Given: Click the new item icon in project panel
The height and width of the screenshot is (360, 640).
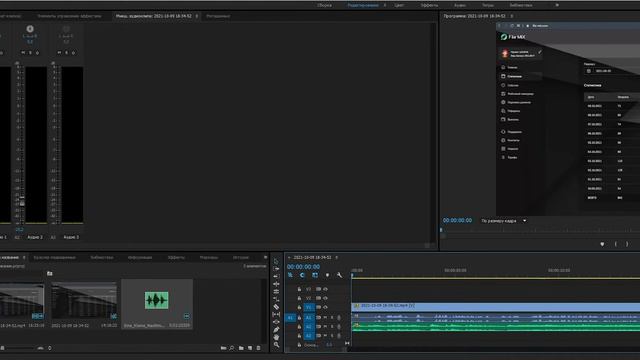Looking at the screenshot, I should [250, 348].
